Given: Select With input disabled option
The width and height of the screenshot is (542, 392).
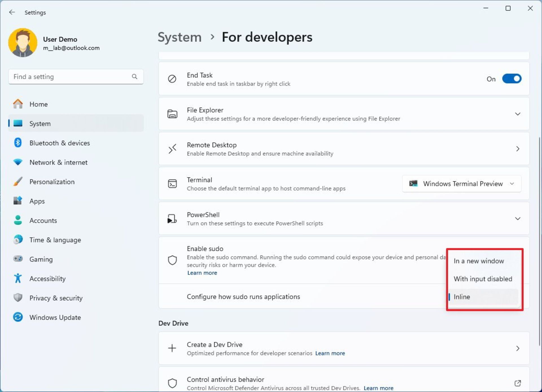Looking at the screenshot, I should pyautogui.click(x=483, y=278).
